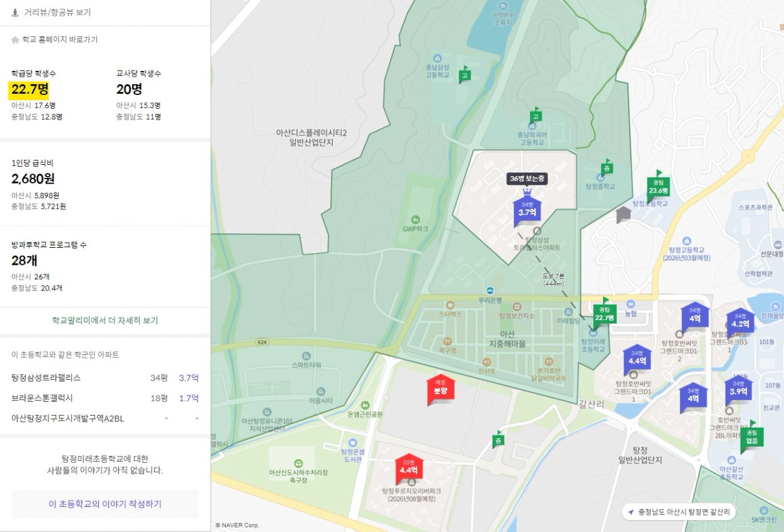Image resolution: width=784 pixels, height=532 pixels.
Task: Select 아산탕정지구도시개발구역A2BL list row
Action: 68,418
